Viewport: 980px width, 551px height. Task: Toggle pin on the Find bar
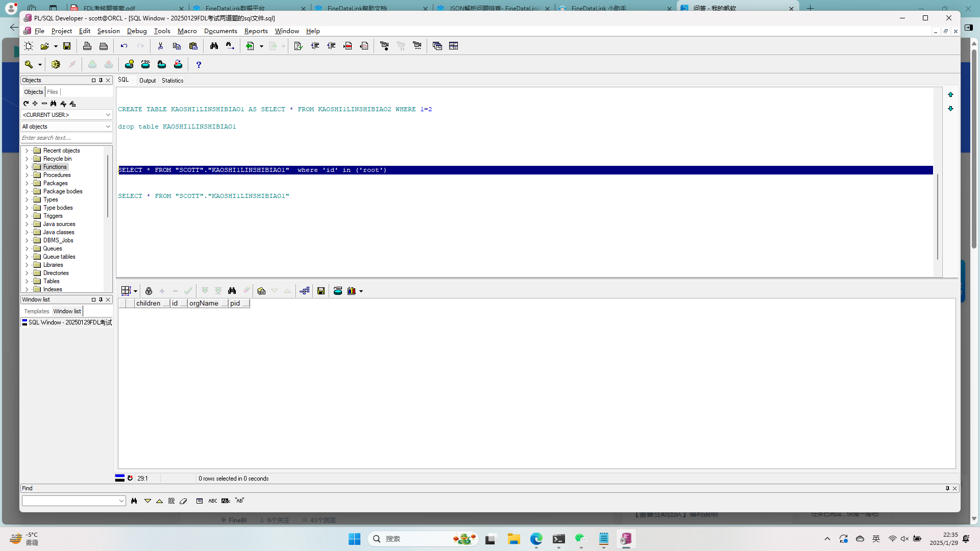[947, 488]
